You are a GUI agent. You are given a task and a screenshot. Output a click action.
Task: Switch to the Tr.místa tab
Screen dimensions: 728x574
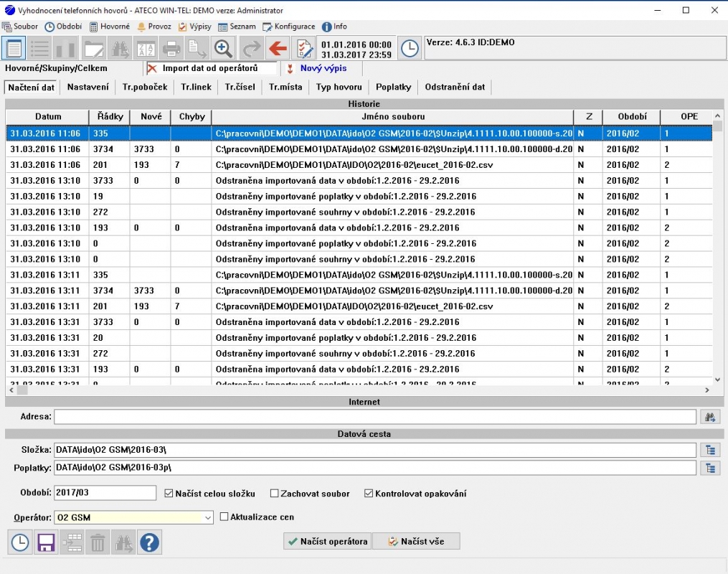[x=285, y=87]
